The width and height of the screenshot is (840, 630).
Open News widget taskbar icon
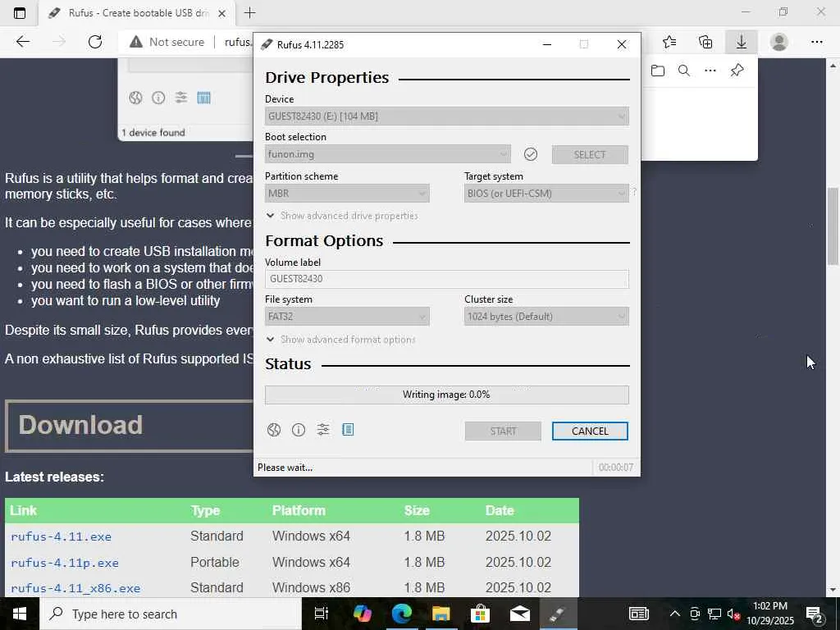click(638, 614)
